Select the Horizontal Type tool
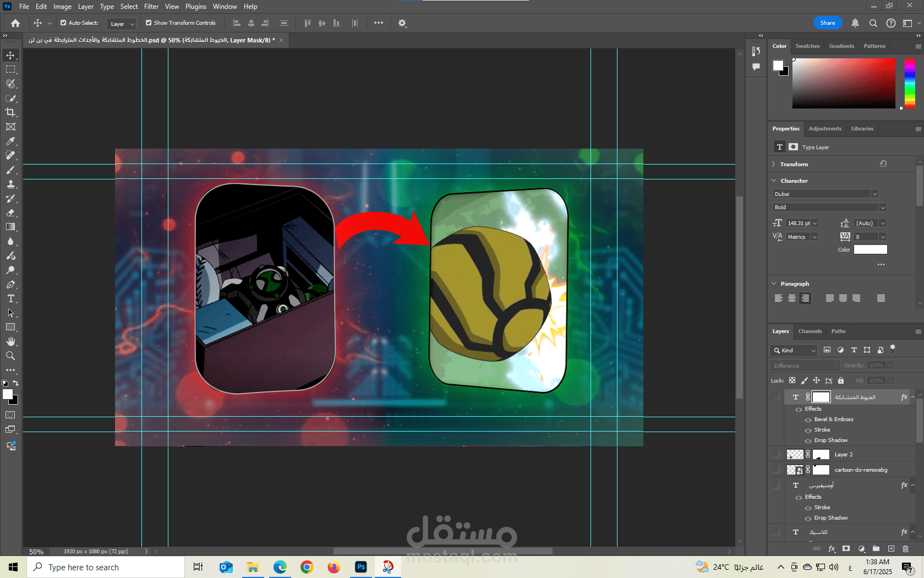This screenshot has height=578, width=924. tap(10, 299)
